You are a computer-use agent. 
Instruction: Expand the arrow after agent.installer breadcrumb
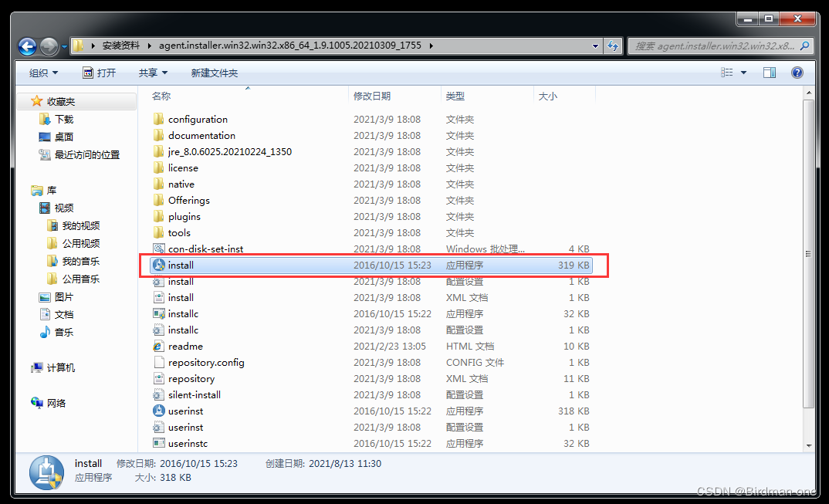pyautogui.click(x=431, y=46)
